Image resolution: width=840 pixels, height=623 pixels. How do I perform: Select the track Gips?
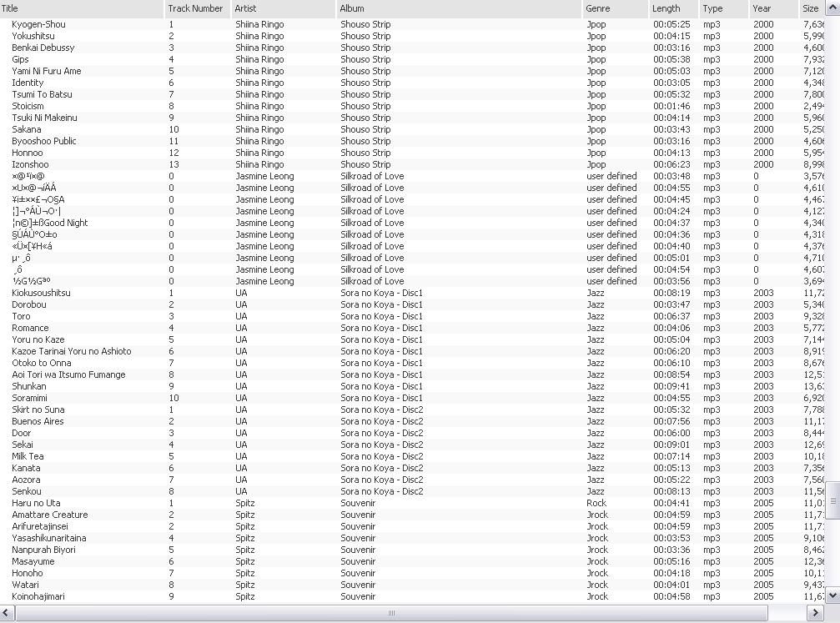tap(20, 59)
